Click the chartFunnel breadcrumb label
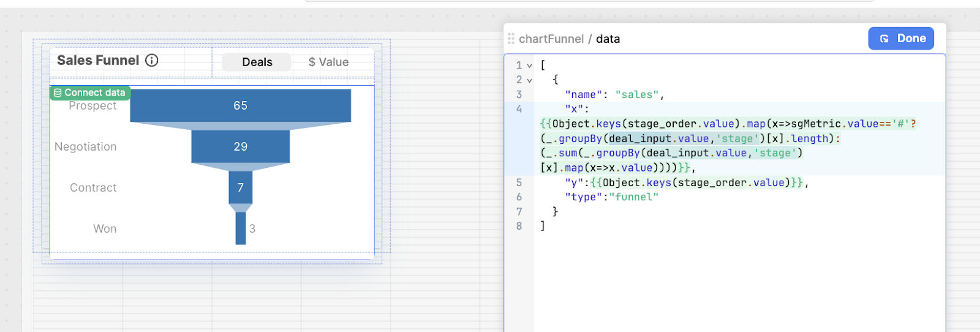 pyautogui.click(x=551, y=39)
